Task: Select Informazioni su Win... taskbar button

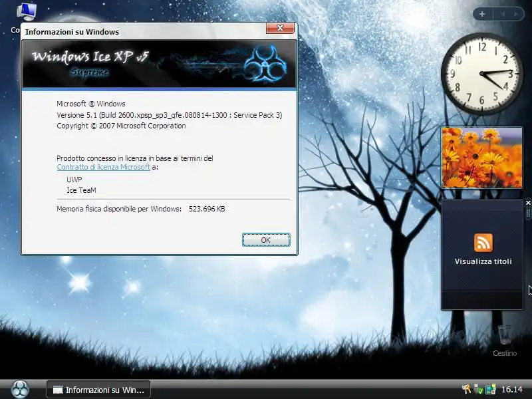Action: pos(98,390)
